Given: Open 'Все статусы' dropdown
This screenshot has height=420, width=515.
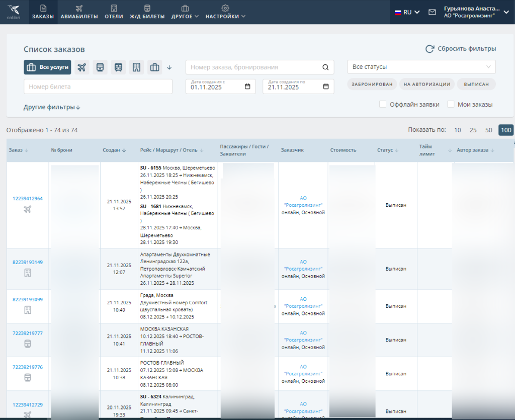Looking at the screenshot, I should 421,67.
